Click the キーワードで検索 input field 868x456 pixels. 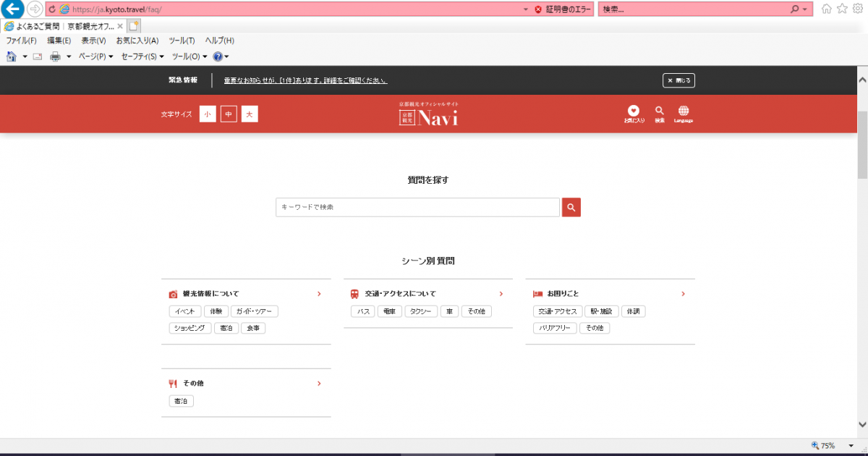(417, 208)
